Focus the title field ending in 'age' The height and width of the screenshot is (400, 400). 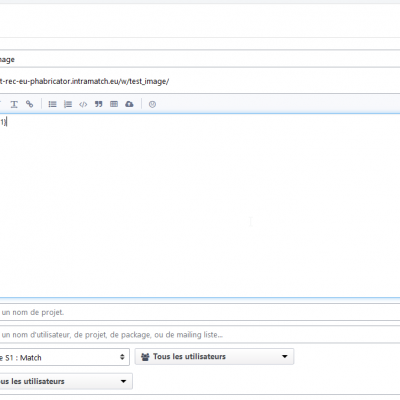pos(200,59)
